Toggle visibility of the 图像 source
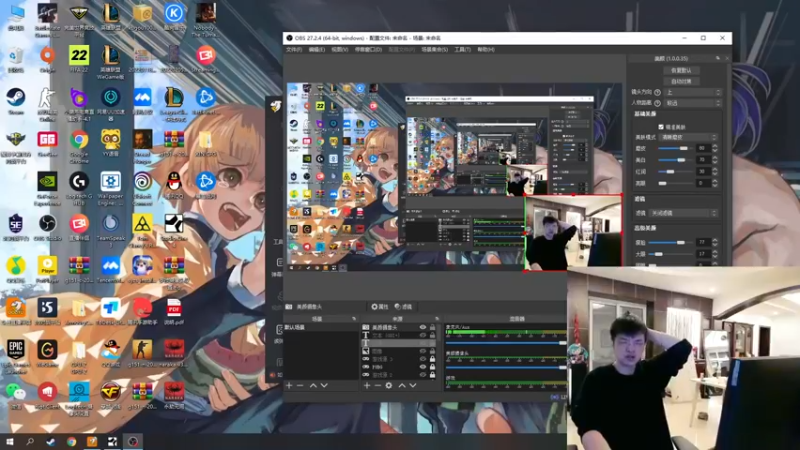 (422, 351)
